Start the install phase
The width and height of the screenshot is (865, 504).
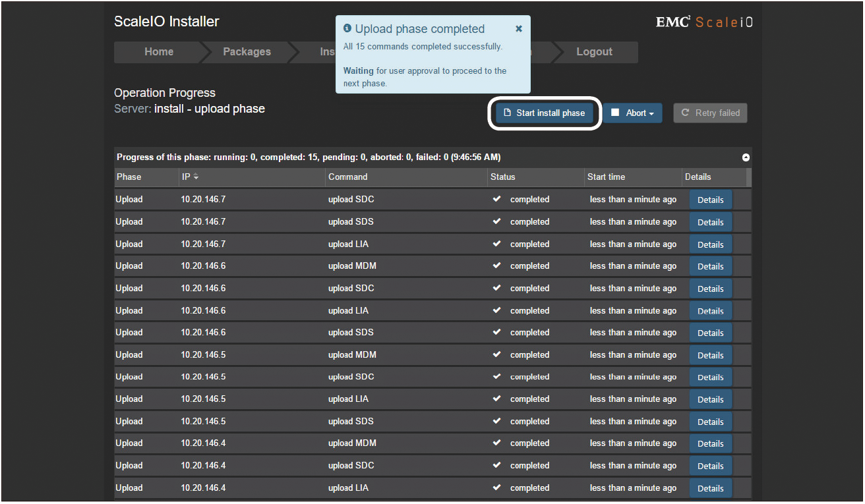[x=545, y=113]
